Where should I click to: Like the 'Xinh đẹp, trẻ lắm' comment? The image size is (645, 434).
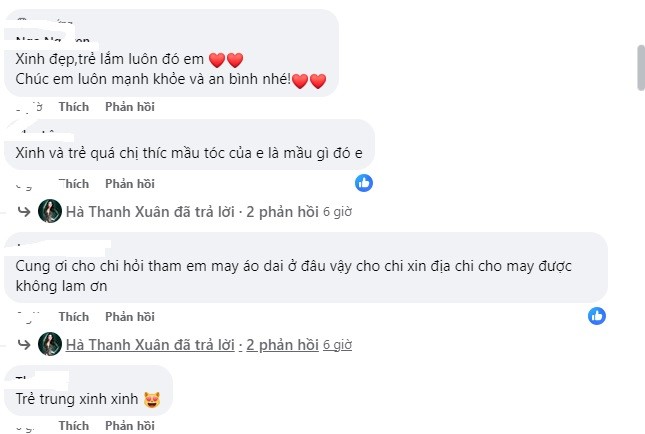[74, 105]
